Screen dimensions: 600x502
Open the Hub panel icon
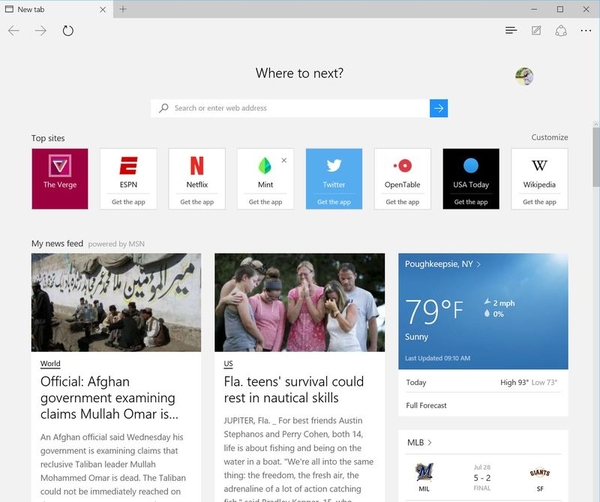point(511,31)
